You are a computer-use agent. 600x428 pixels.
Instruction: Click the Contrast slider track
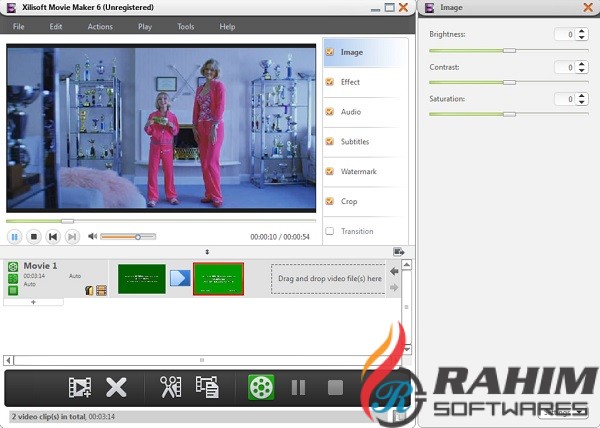[x=490, y=82]
